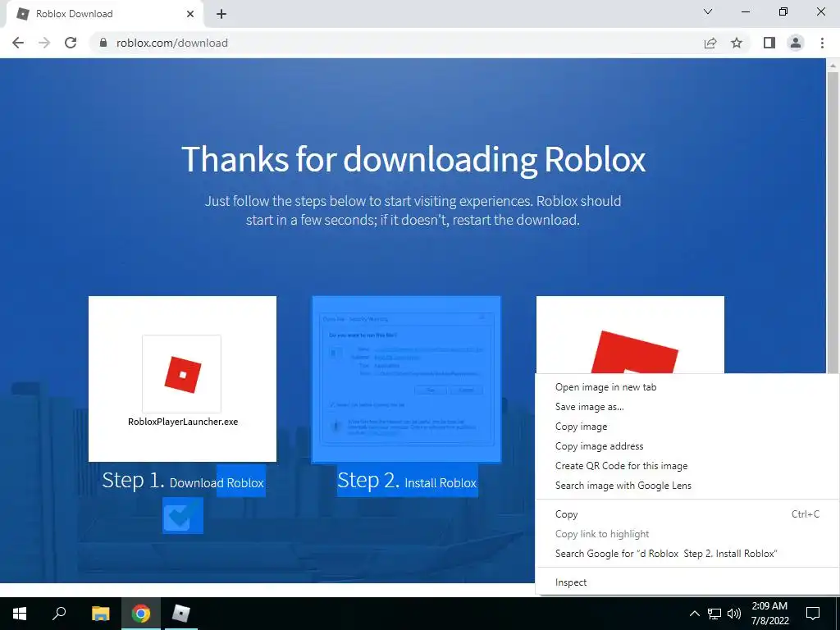The image size is (840, 630).
Task: Select Copy image address
Action: (x=687, y=446)
